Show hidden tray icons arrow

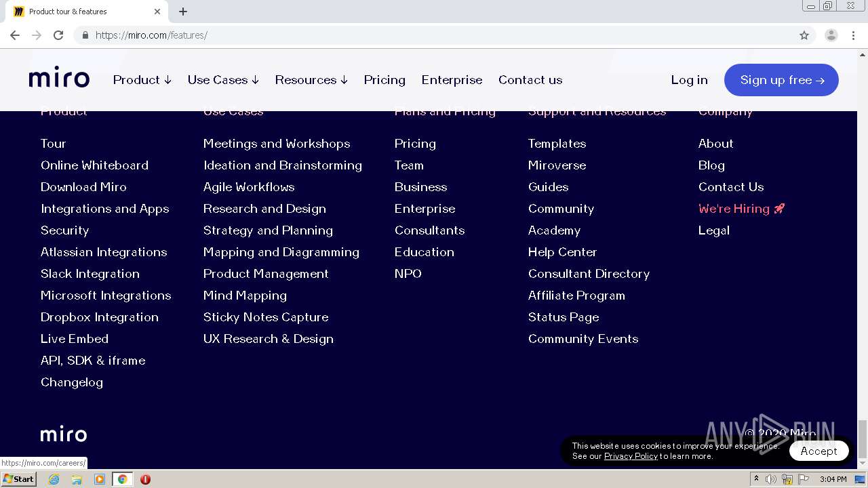756,479
